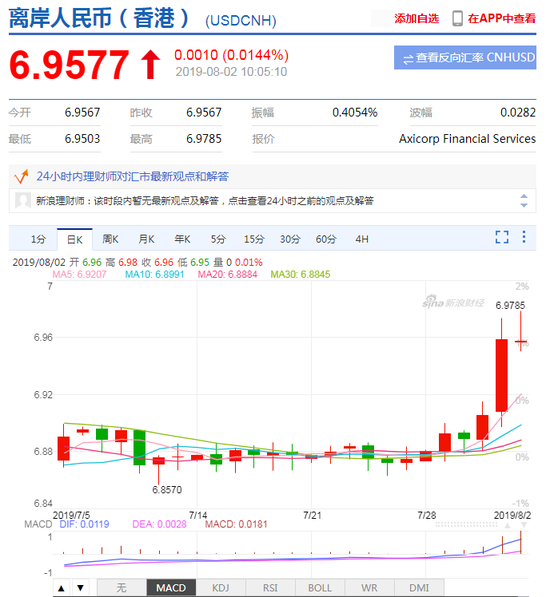Open the three-dot chart options menu
Screen dimensions: 550x597
524,237
